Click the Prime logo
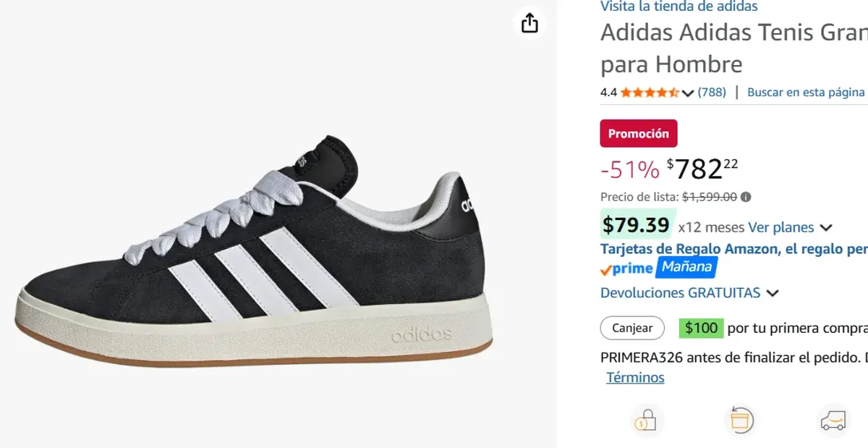This screenshot has width=868, height=448. click(629, 268)
